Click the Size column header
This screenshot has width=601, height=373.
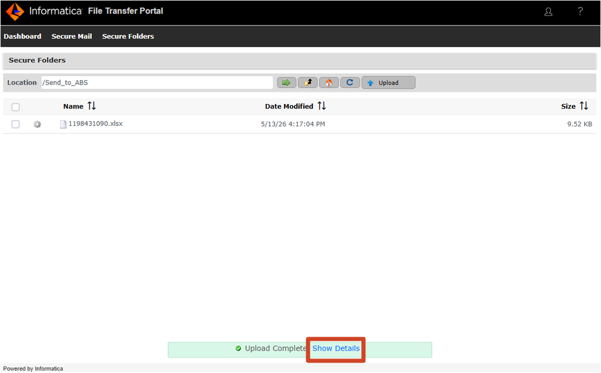(x=568, y=106)
